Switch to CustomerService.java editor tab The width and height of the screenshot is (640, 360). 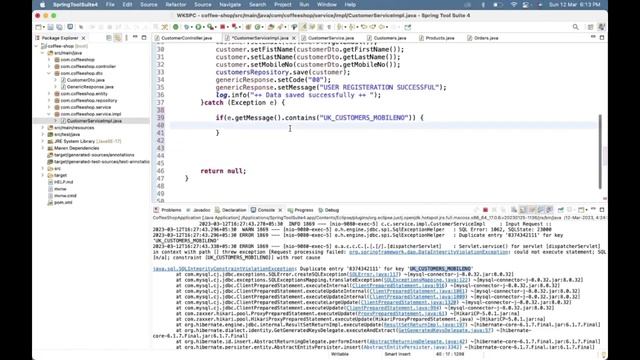(x=331, y=38)
